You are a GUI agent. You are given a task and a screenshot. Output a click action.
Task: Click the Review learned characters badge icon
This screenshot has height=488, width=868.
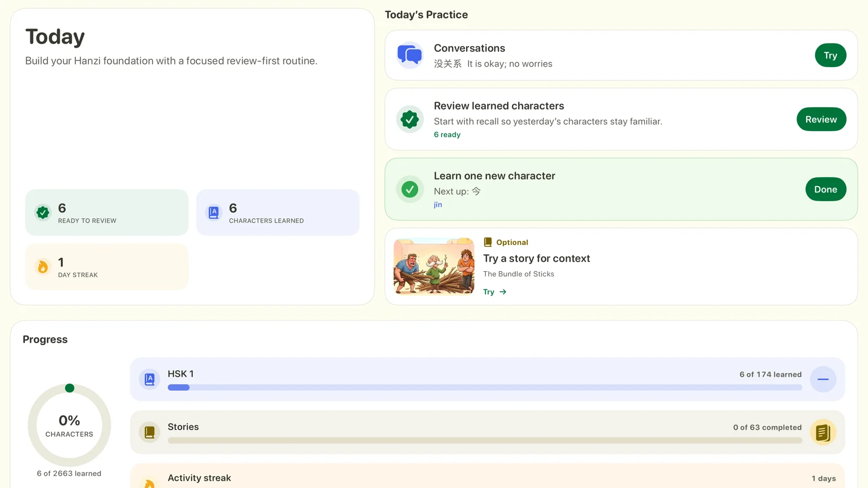pyautogui.click(x=410, y=119)
